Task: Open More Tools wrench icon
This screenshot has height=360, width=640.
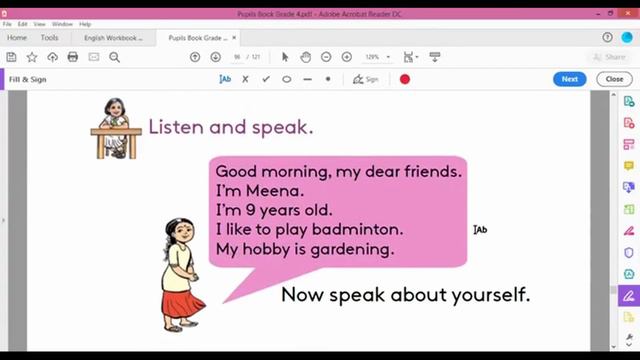Action: pyautogui.click(x=629, y=338)
